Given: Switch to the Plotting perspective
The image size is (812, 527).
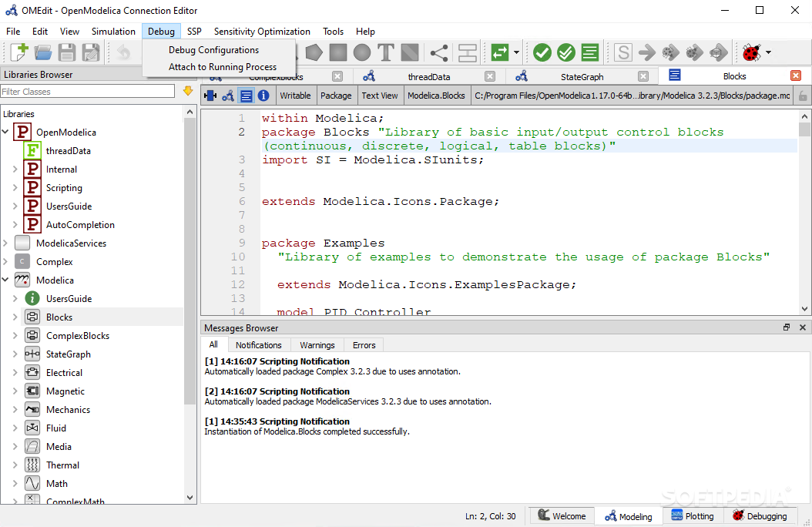Looking at the screenshot, I should tap(693, 515).
